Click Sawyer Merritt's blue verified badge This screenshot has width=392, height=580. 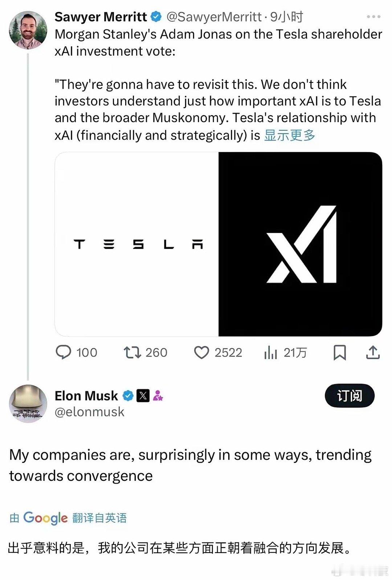156,17
